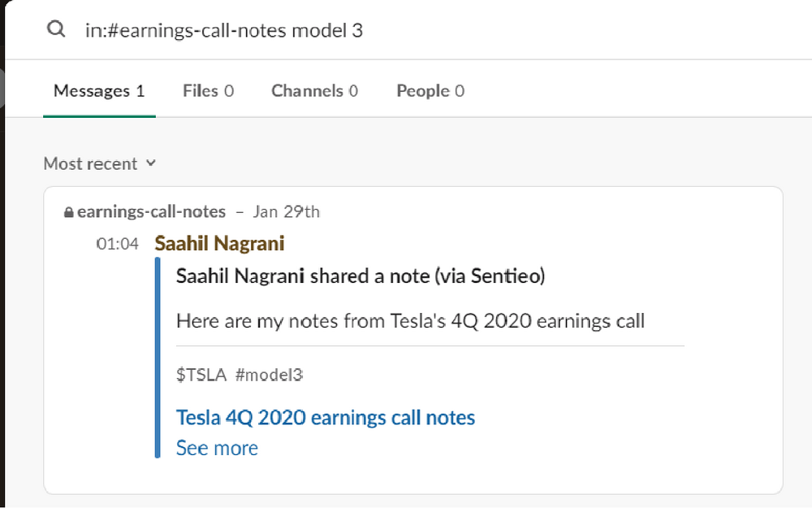Switch to the Files tab

tap(208, 91)
